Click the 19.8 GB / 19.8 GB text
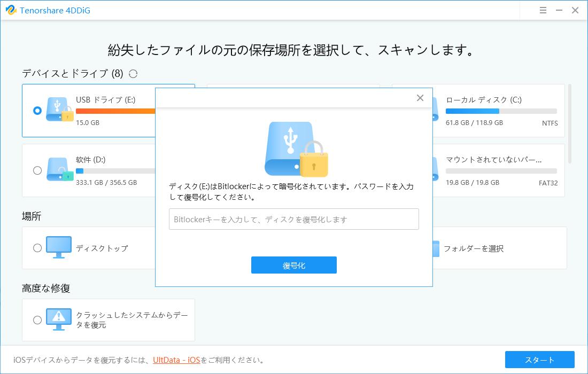Image resolution: width=588 pixels, height=374 pixels. pos(472,183)
